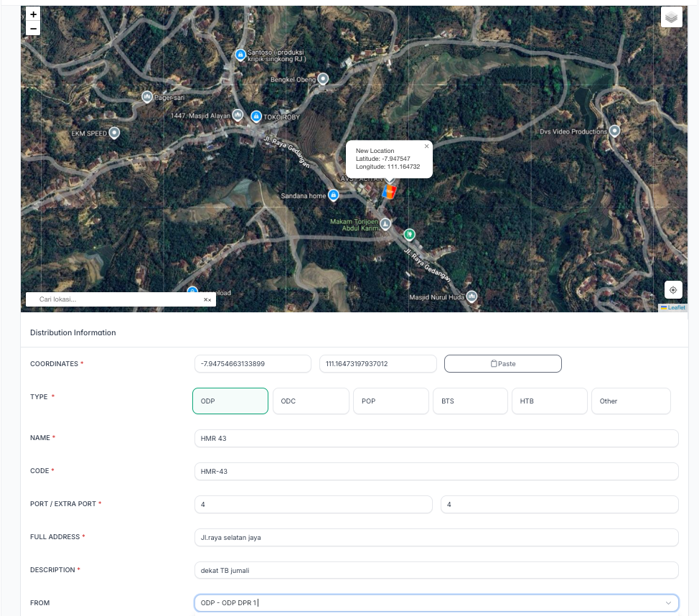Zoom in on the map
Screen dimensions: 699x616
click(33, 14)
